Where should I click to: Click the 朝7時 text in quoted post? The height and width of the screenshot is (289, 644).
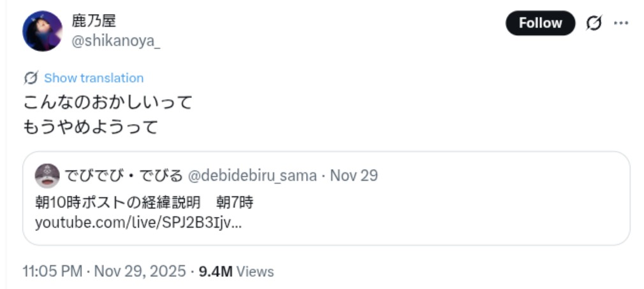click(235, 203)
